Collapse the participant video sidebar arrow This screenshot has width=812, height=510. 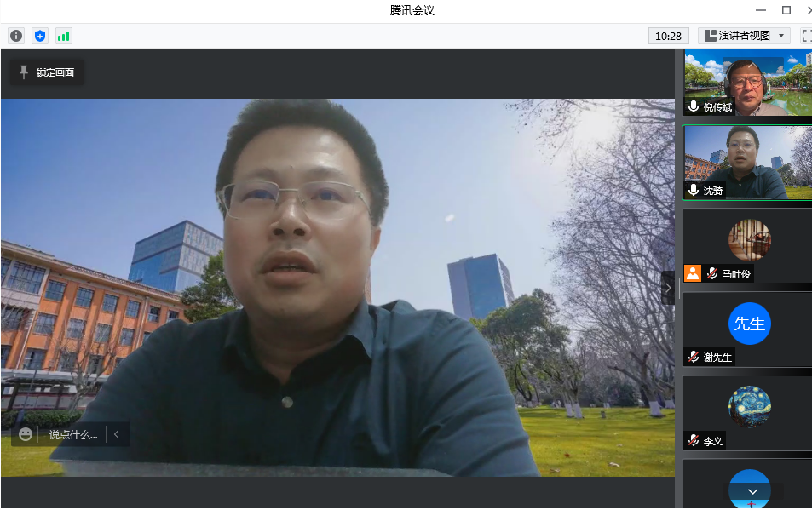668,288
